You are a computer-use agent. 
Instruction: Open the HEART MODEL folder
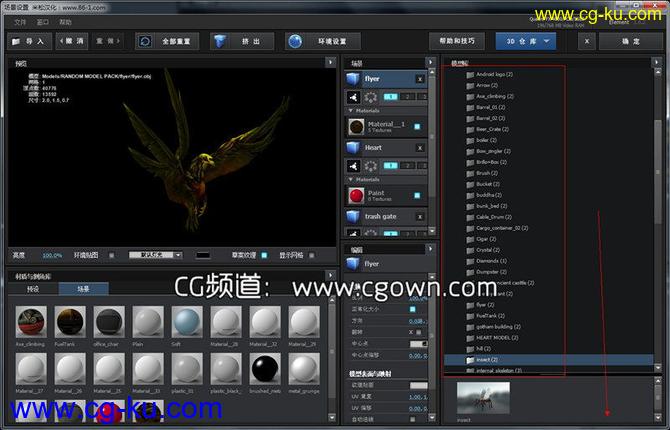click(x=492, y=338)
